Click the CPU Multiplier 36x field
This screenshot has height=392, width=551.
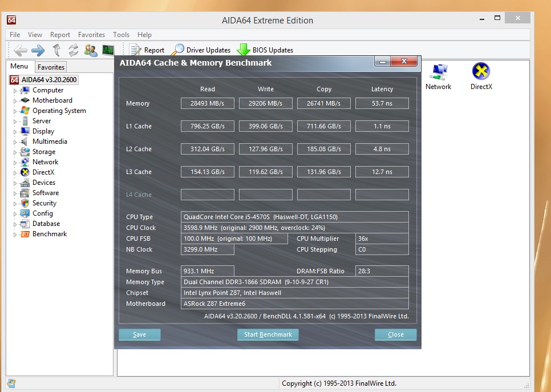[382, 239]
